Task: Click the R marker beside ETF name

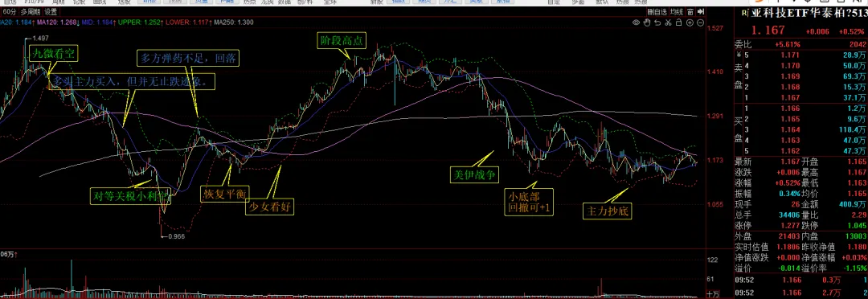Action: point(745,14)
